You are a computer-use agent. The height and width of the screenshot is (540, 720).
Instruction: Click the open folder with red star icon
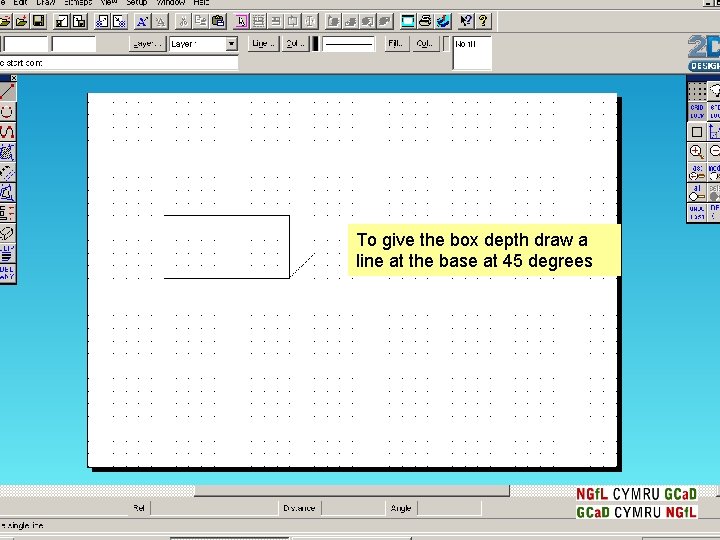[21, 21]
